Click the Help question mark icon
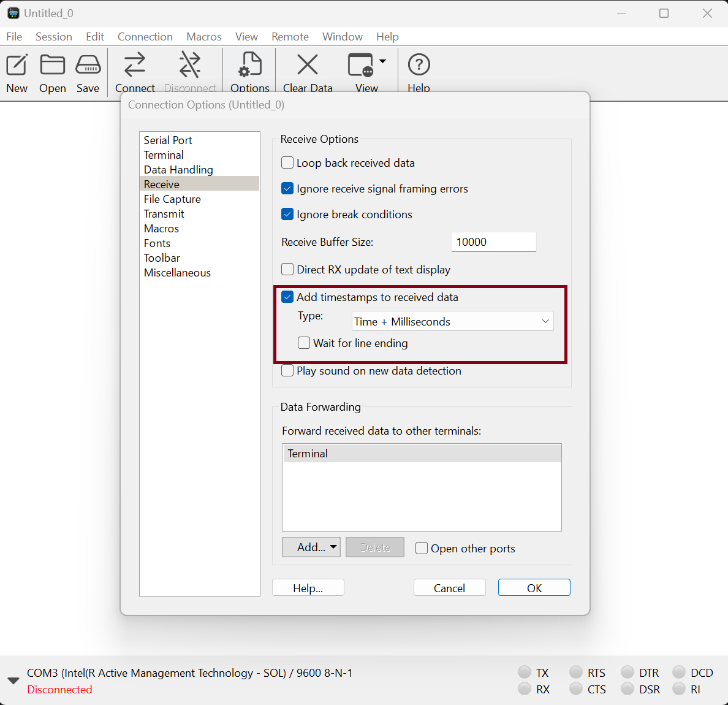Screen dimensions: 728x705 pos(419,66)
